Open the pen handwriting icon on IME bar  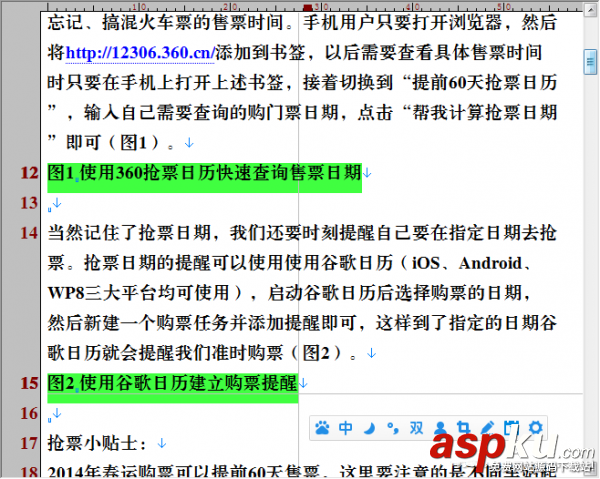tap(487, 428)
